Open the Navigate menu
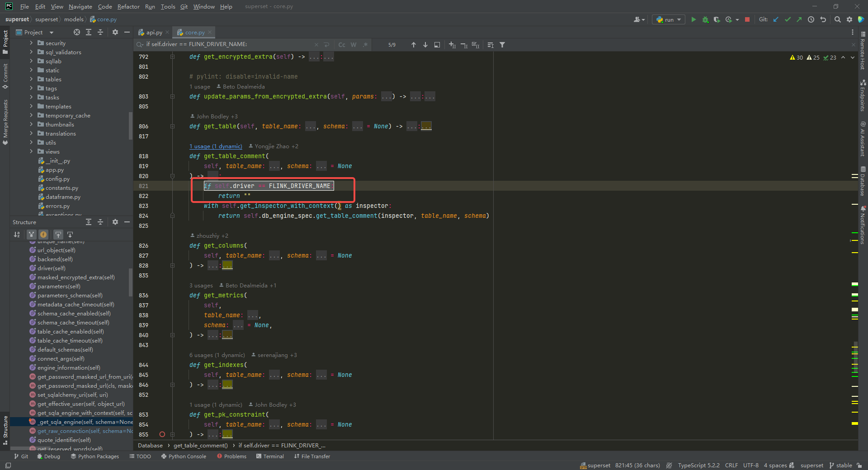 click(80, 6)
